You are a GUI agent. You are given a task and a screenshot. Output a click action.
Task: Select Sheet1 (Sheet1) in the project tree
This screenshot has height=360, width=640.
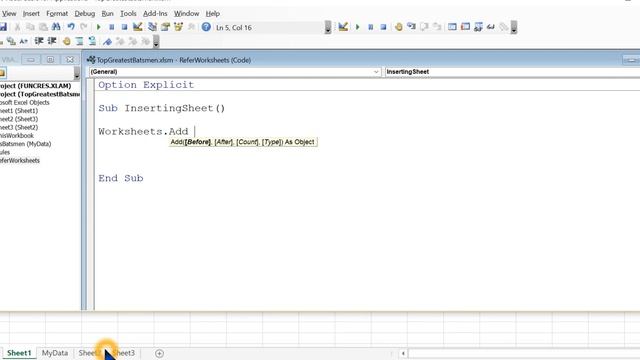[19, 111]
